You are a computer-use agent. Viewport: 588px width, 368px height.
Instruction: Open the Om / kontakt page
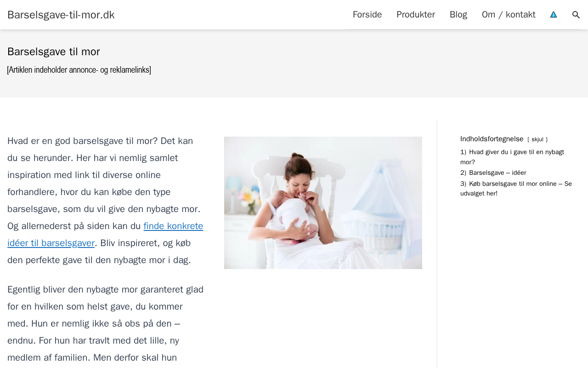click(x=509, y=15)
